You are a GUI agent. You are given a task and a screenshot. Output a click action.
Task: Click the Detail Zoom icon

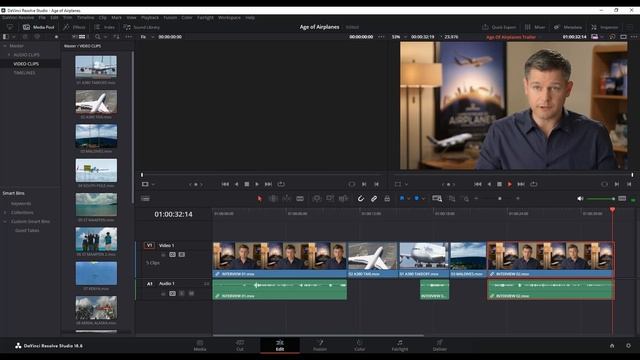[452, 199]
